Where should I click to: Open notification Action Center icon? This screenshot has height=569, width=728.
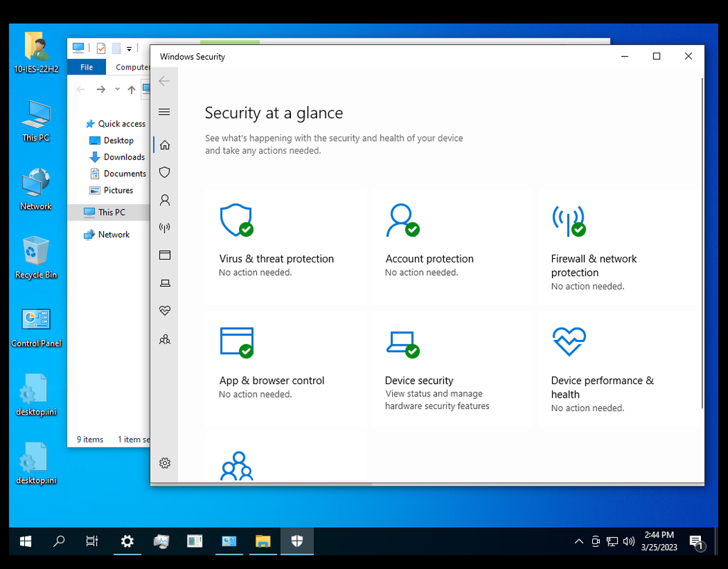(x=697, y=542)
